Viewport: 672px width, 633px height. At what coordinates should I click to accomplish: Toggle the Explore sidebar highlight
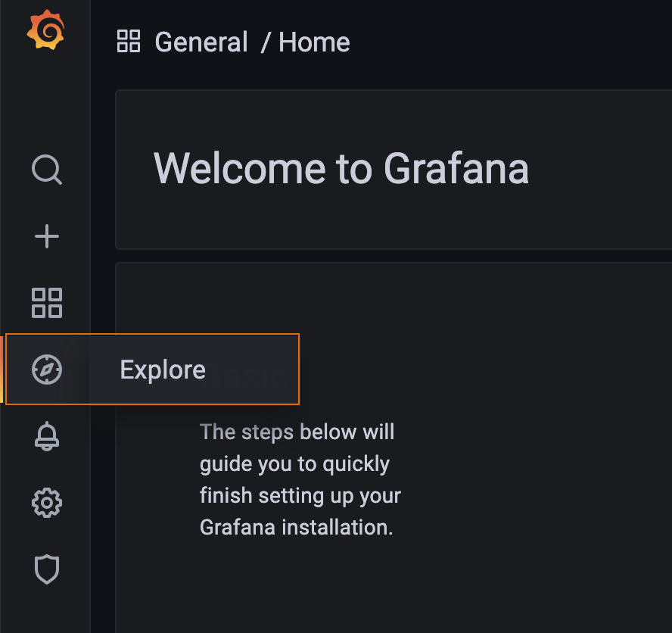[x=47, y=369]
